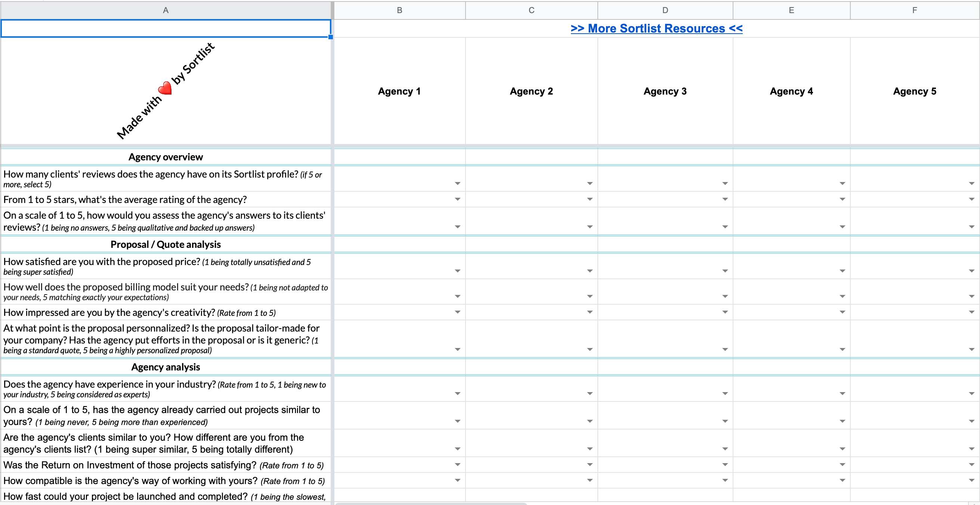
Task: Open Agency 3 dropdown for answers to clients' reviews
Action: 725,227
